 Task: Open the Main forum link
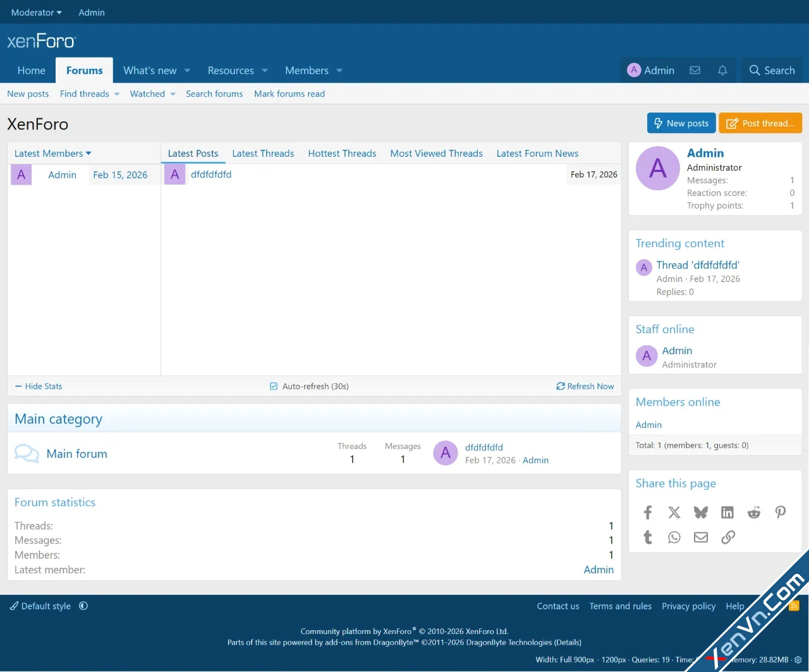tap(77, 454)
